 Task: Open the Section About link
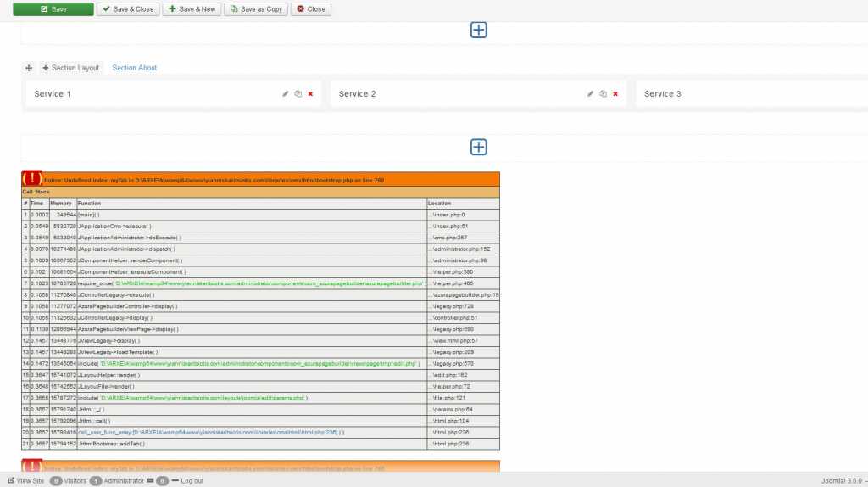tap(135, 68)
